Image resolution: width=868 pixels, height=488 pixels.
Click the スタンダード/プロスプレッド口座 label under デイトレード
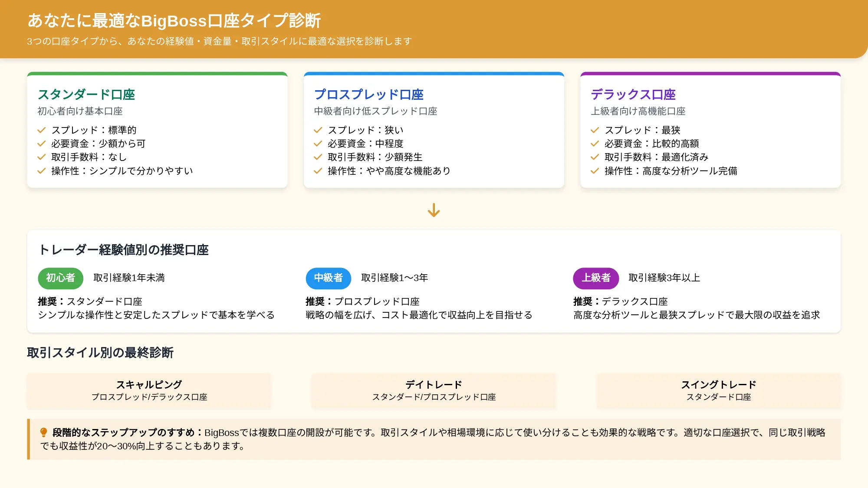click(x=434, y=397)
